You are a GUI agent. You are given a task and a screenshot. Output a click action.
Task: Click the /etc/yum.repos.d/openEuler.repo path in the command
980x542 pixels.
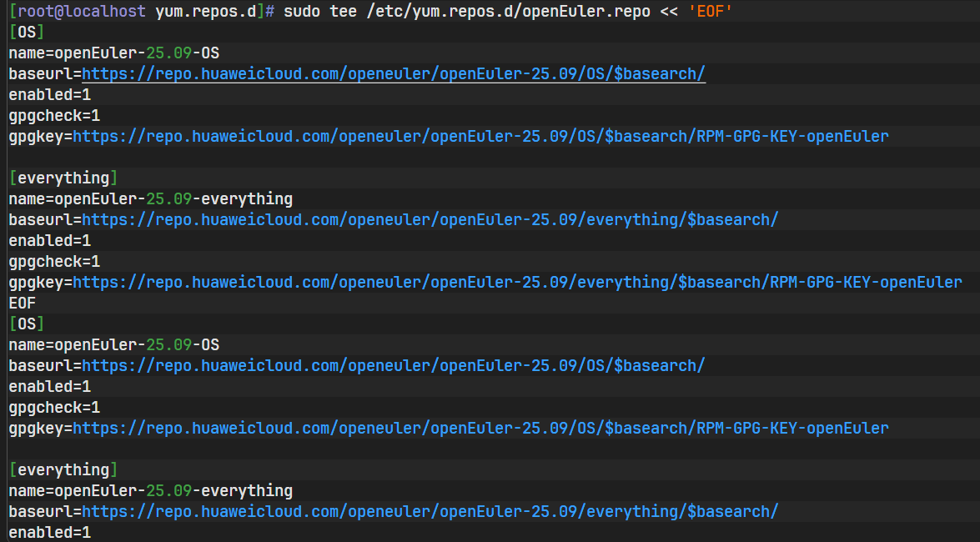point(508,11)
